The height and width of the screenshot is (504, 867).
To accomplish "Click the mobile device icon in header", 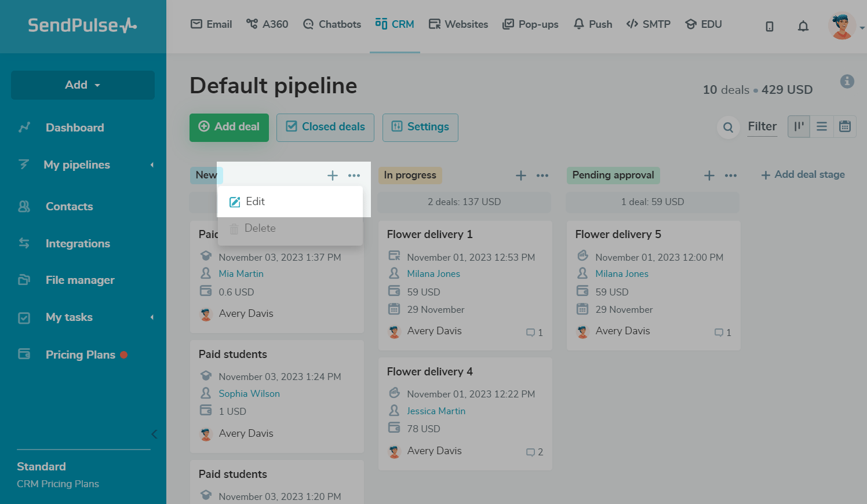I will coord(770,26).
